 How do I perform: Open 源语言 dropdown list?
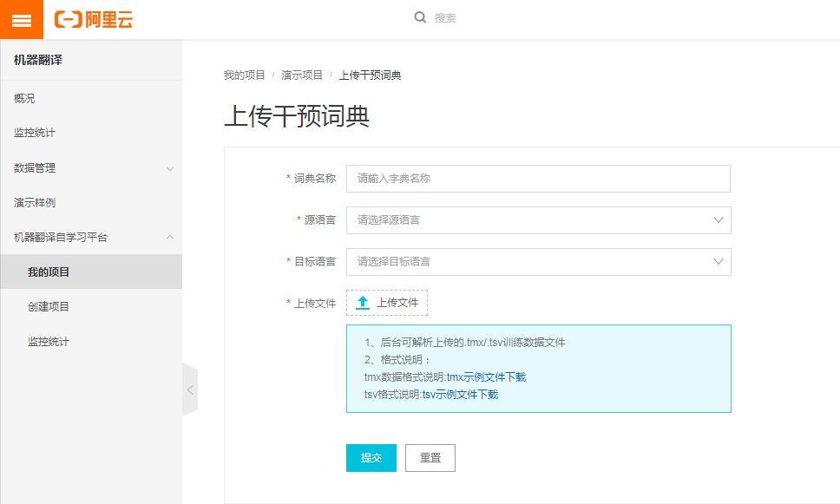pos(538,220)
